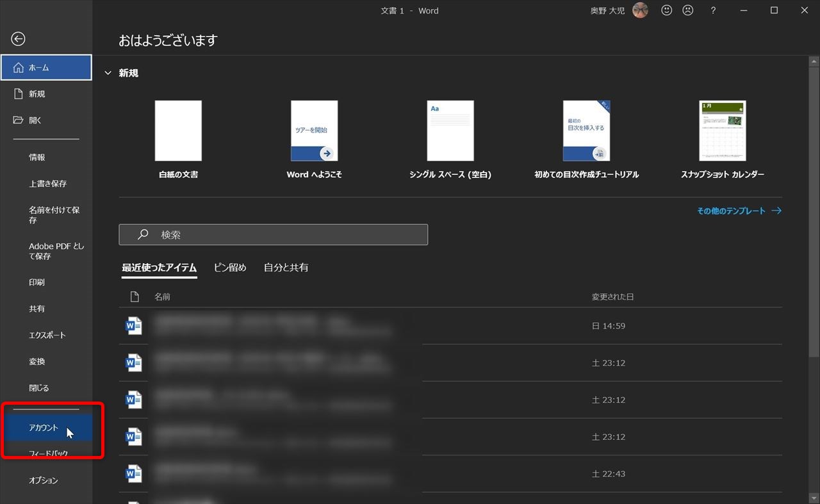Select シングル スペース (空白) template
The height and width of the screenshot is (504, 820).
click(x=450, y=139)
